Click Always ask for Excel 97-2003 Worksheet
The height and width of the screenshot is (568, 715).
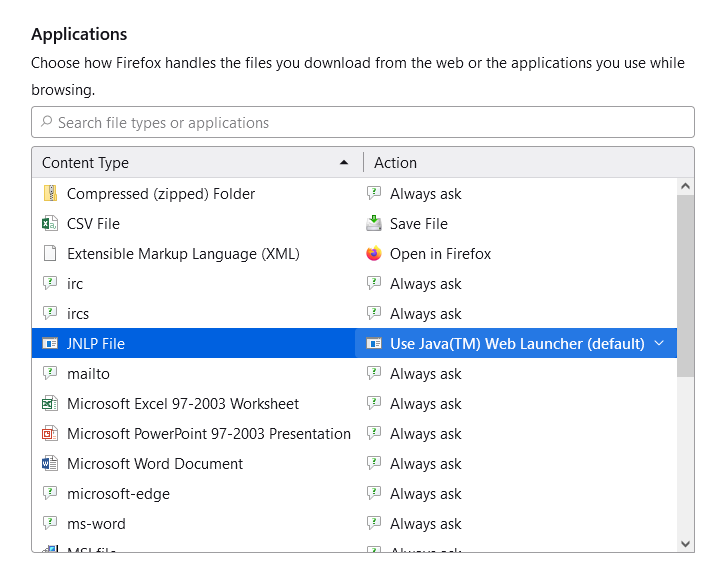click(425, 403)
